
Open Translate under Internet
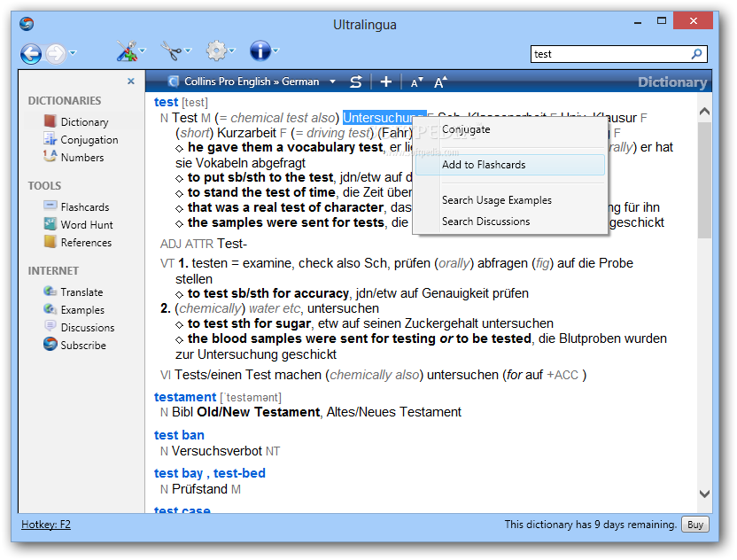click(x=74, y=292)
